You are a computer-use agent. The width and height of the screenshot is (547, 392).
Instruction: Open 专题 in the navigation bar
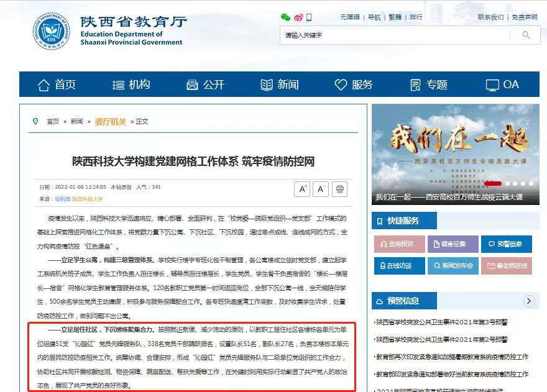coord(429,84)
